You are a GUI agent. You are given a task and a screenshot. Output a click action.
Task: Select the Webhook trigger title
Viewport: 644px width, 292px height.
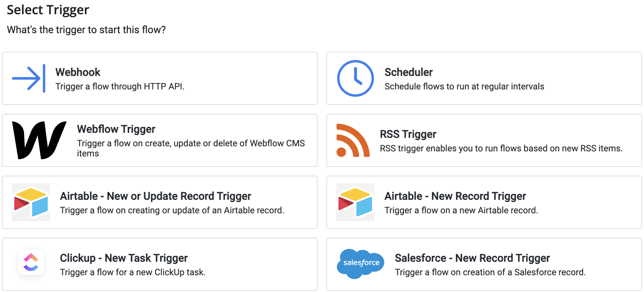[x=78, y=72]
